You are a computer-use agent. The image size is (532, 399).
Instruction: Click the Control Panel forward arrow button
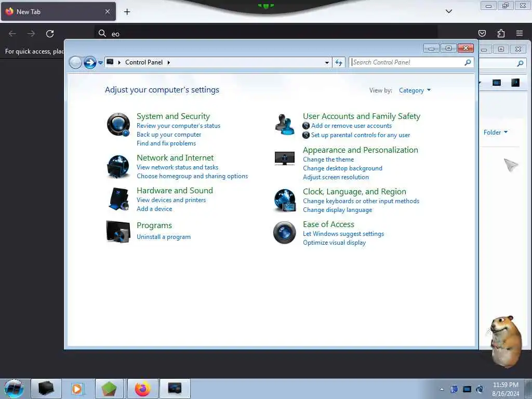(90, 62)
